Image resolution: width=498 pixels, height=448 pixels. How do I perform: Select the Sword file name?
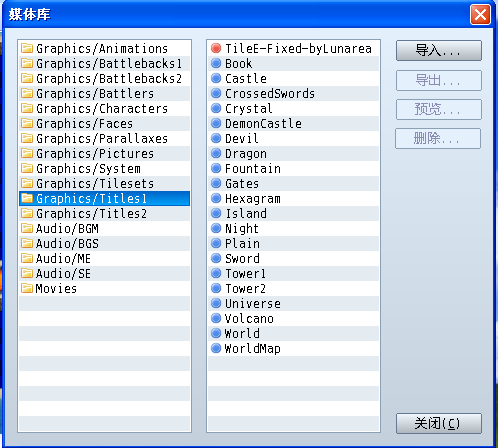(x=243, y=259)
